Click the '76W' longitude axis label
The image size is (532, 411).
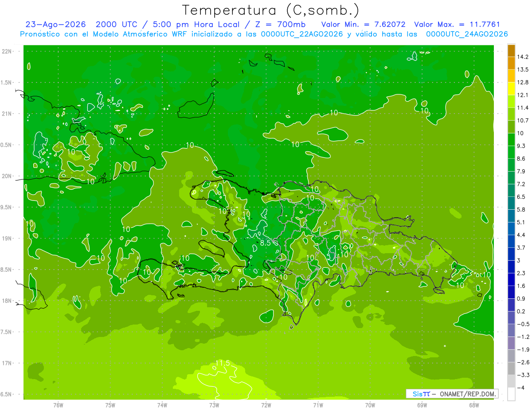point(58,405)
